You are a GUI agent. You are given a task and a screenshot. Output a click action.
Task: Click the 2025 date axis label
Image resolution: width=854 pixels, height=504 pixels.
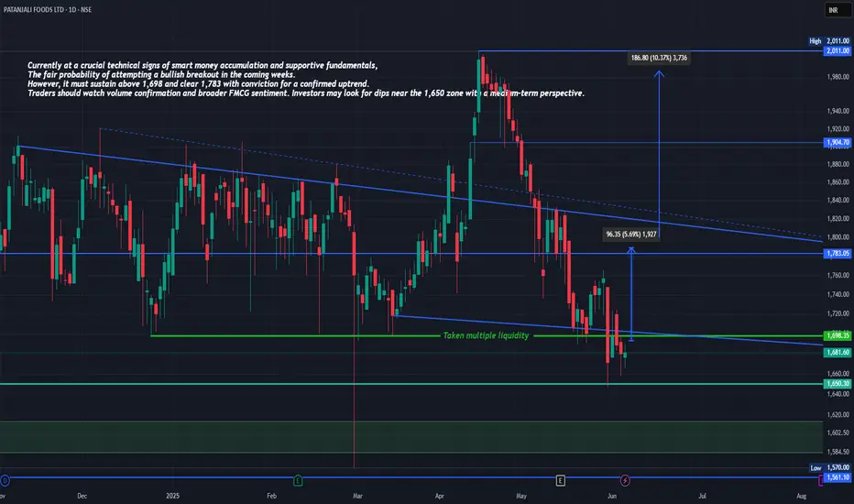tap(172, 496)
